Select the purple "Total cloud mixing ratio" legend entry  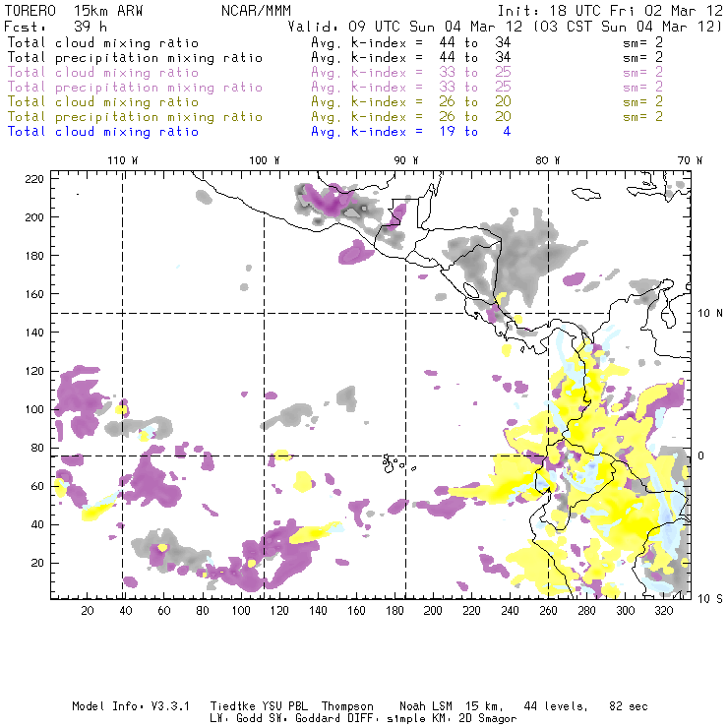point(103,73)
